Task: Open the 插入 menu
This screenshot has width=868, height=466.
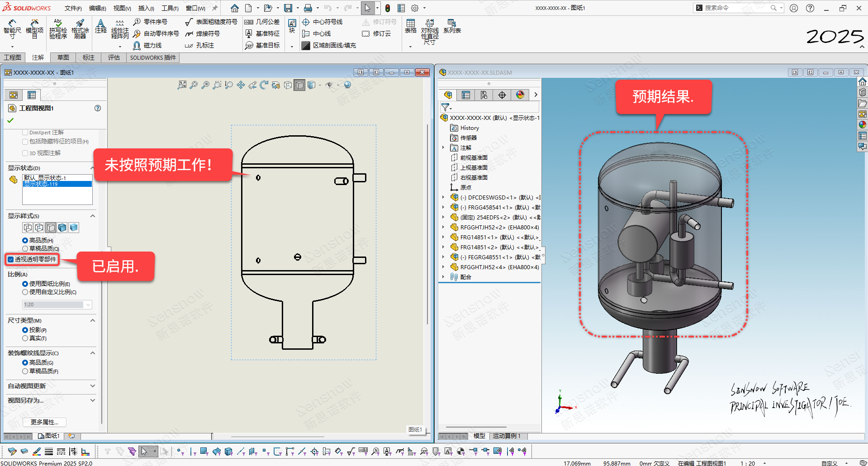Action: click(146, 8)
